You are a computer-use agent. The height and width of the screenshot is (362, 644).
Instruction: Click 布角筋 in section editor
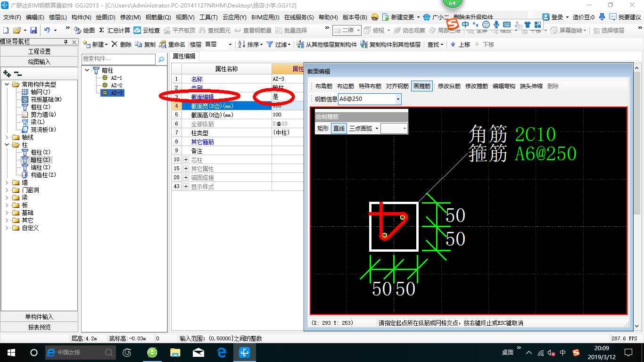(x=324, y=86)
